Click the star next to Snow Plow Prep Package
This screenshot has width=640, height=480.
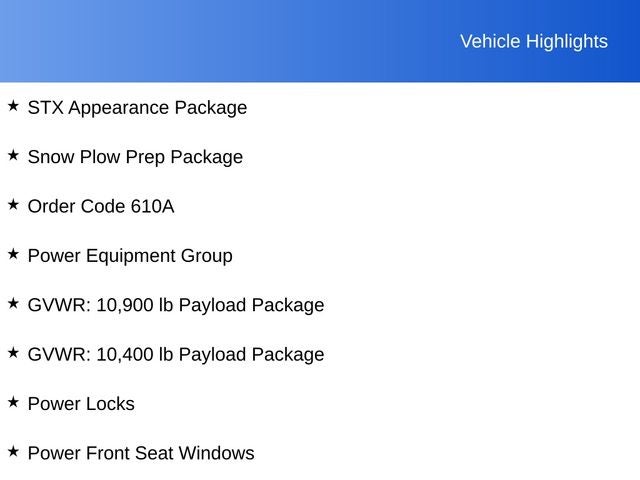point(13,155)
